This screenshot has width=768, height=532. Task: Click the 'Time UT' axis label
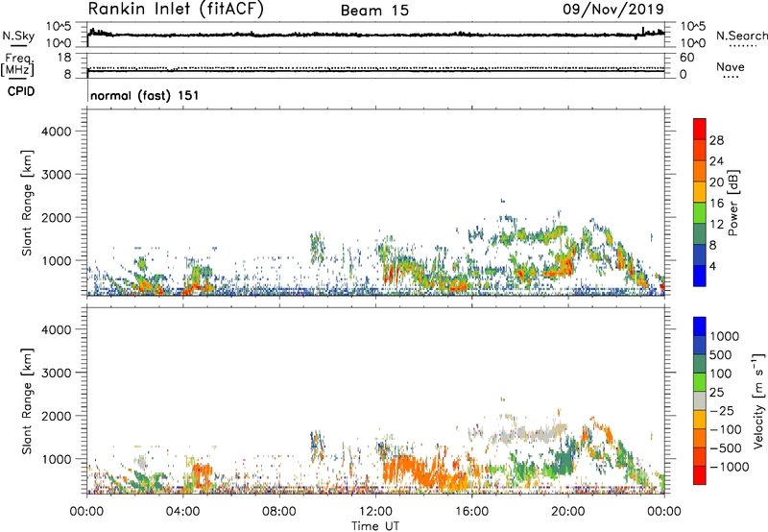tap(375, 525)
